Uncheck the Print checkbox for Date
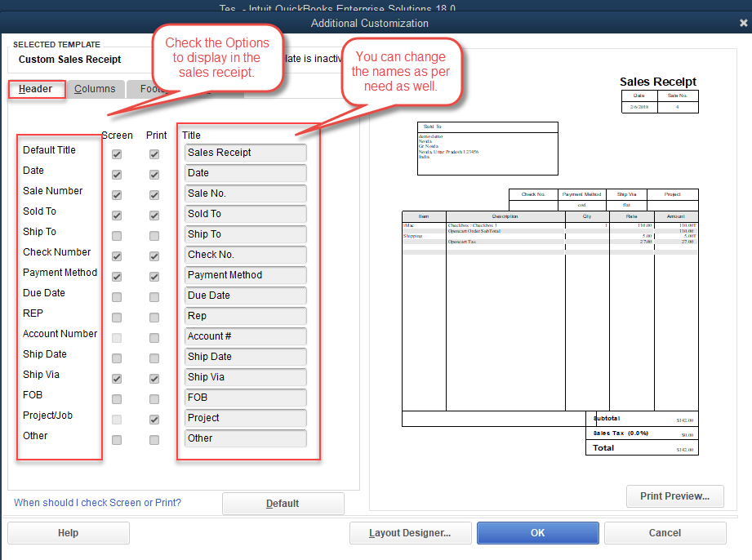 pyautogui.click(x=155, y=174)
